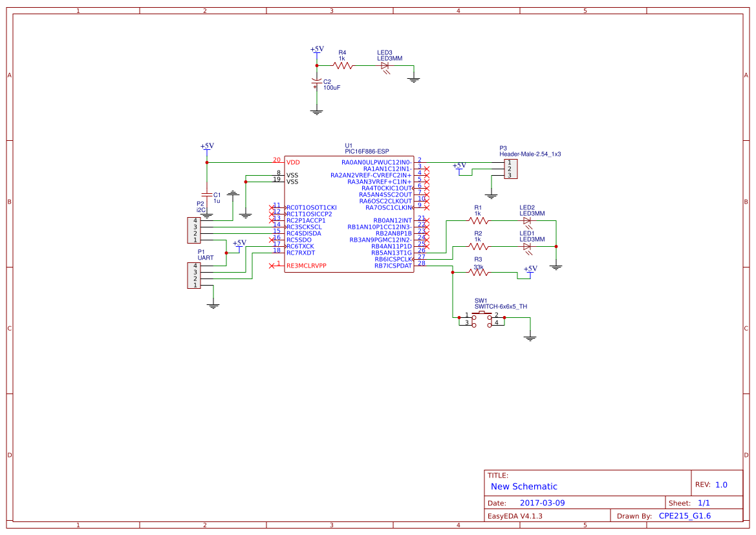Select the "CPE215_G1.6" drawn-by text

pos(685,516)
